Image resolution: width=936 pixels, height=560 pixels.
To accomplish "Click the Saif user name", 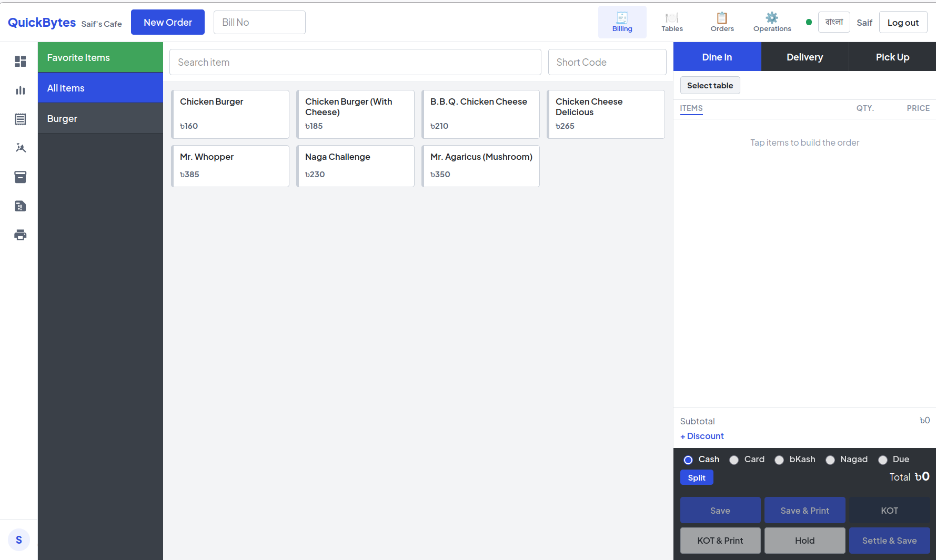I will point(864,23).
